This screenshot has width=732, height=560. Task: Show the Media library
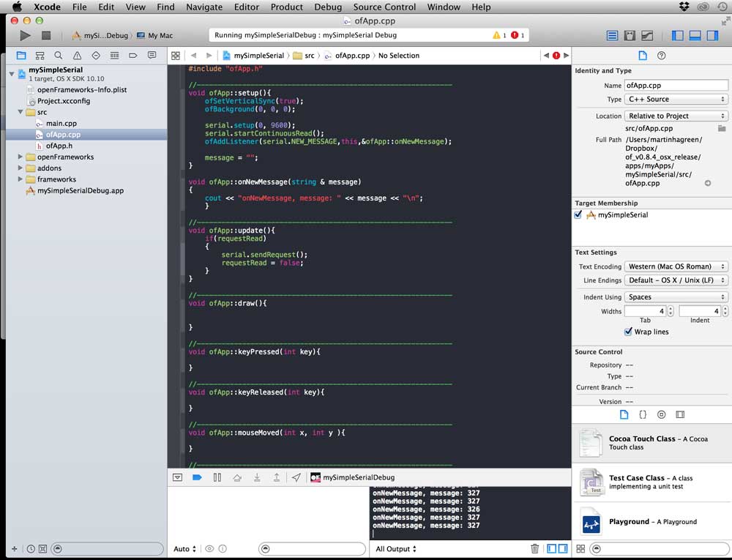click(680, 414)
